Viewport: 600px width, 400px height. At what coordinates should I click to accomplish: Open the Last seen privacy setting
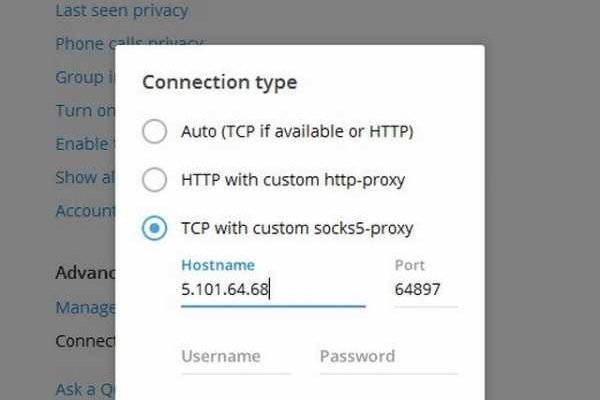(121, 12)
